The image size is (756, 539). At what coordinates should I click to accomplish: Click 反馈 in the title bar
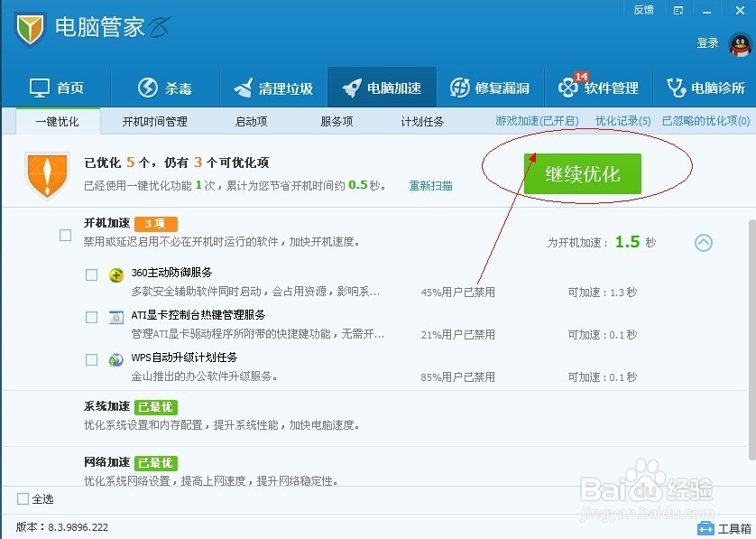(x=643, y=10)
